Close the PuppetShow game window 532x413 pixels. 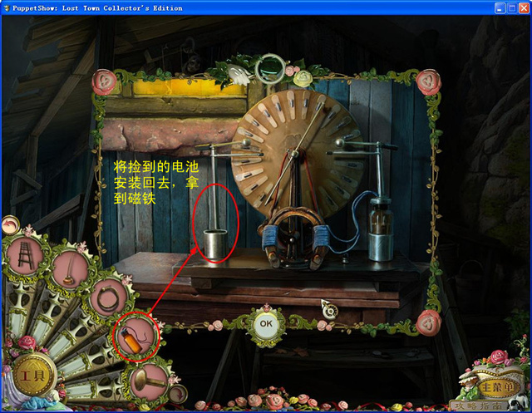click(x=525, y=8)
